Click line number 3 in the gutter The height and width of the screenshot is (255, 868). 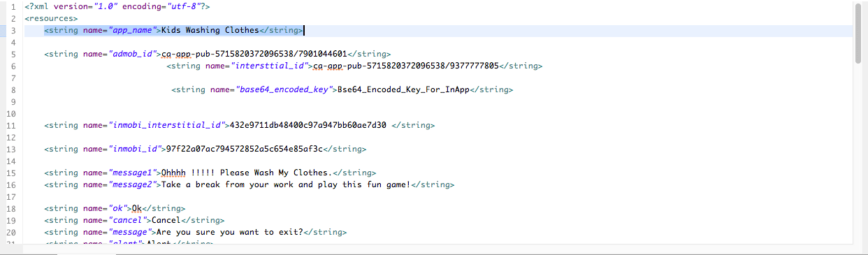(x=13, y=30)
